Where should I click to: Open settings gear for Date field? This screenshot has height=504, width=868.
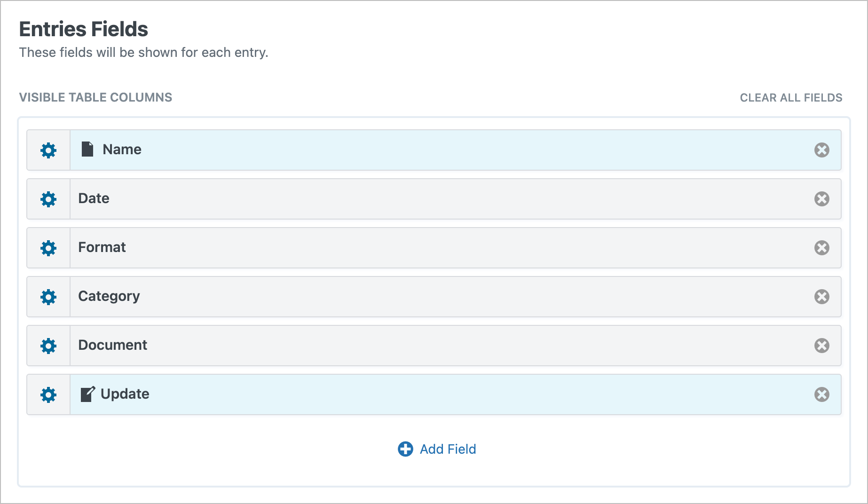point(48,199)
